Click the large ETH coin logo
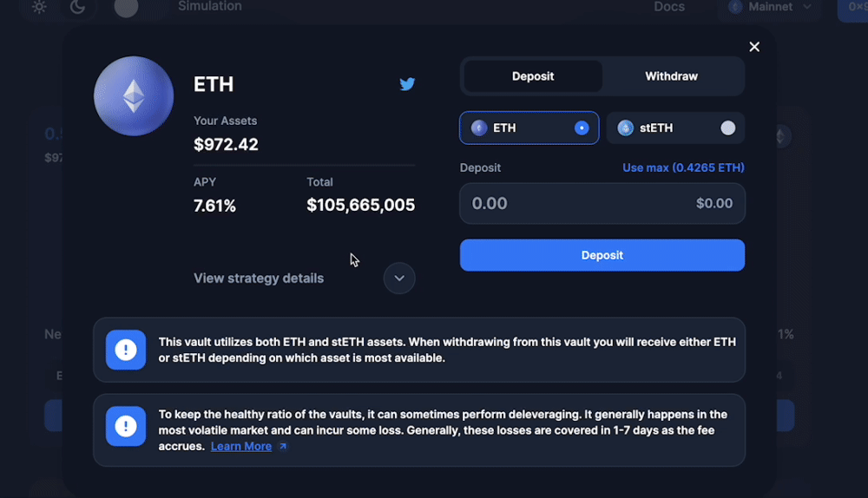This screenshot has width=868, height=498. (134, 96)
